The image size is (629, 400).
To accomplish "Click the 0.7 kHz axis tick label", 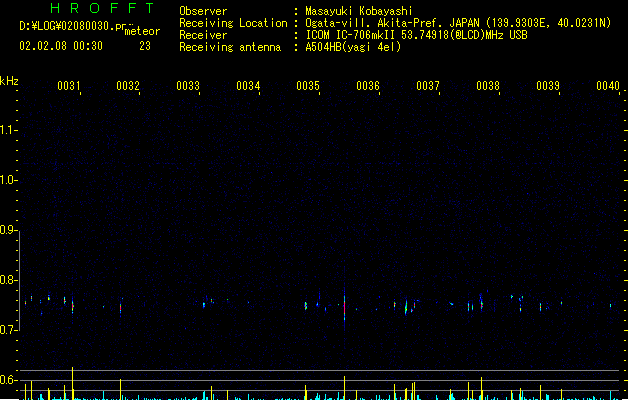I will [x=8, y=330].
